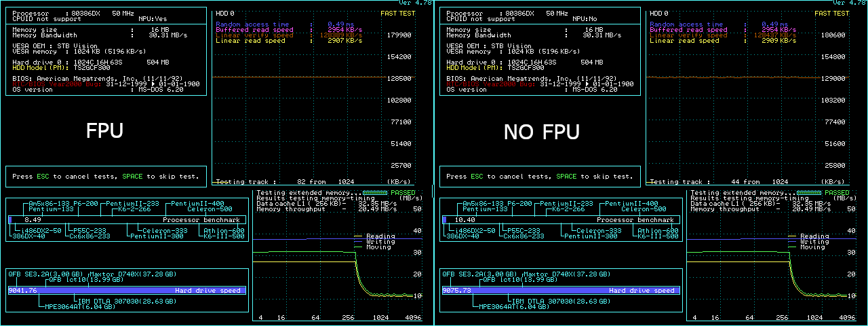Click the verify speed value '128437 KB/s'
The image size is (868, 326).
click(x=776, y=35)
